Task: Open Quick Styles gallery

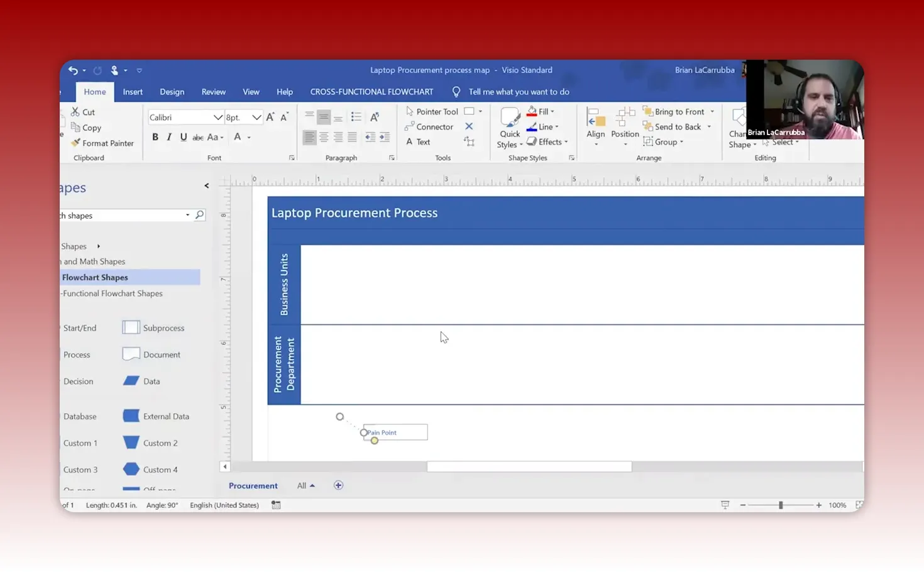Action: (509, 126)
